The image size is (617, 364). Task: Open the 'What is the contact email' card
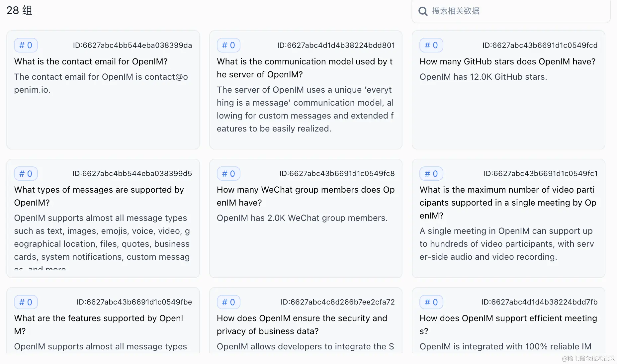103,90
